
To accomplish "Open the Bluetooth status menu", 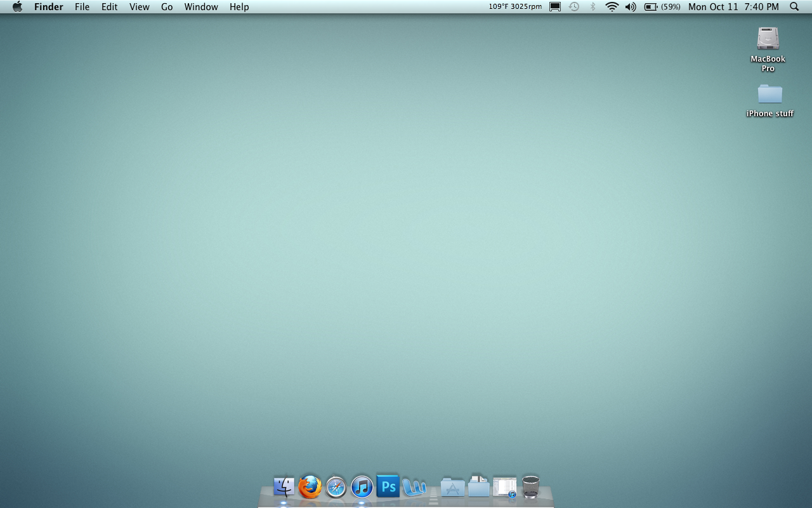I will 593,6.
